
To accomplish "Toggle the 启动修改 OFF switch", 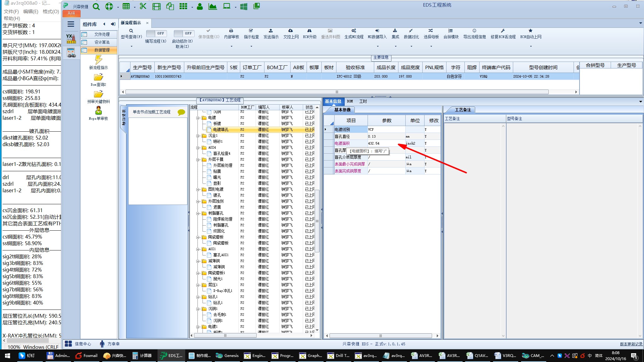I will tap(184, 33).
